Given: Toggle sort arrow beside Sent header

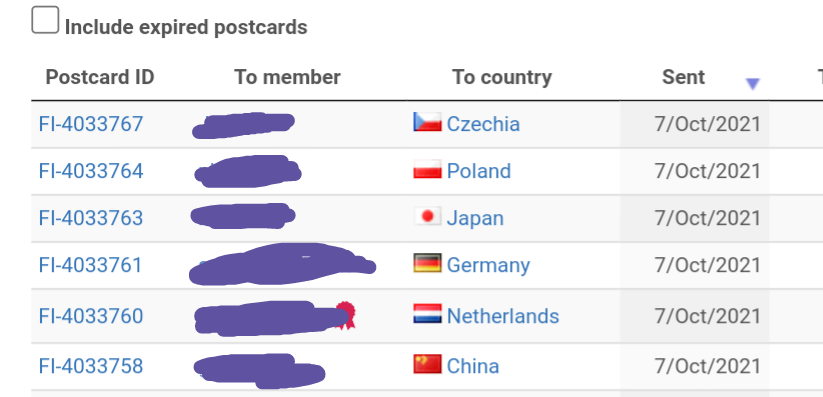Looking at the screenshot, I should click(753, 83).
